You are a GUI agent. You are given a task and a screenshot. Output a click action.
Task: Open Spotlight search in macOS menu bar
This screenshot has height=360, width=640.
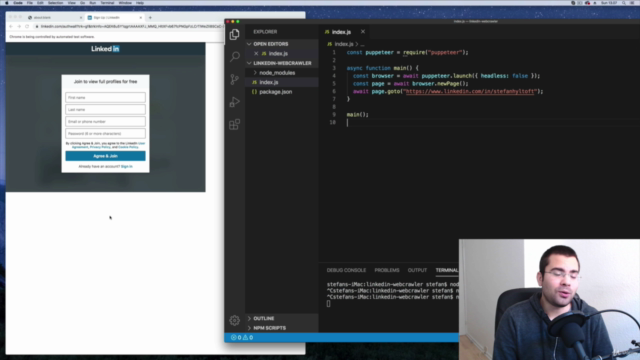point(624,3)
